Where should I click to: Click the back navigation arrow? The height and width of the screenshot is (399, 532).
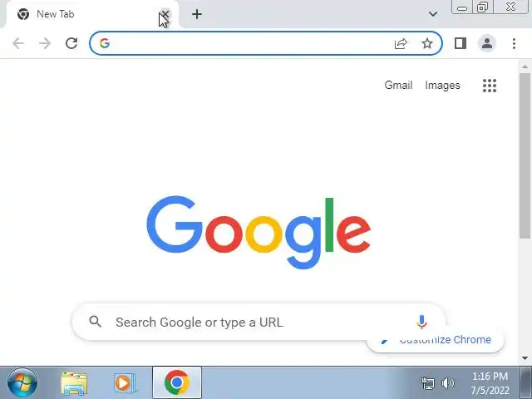pos(18,43)
